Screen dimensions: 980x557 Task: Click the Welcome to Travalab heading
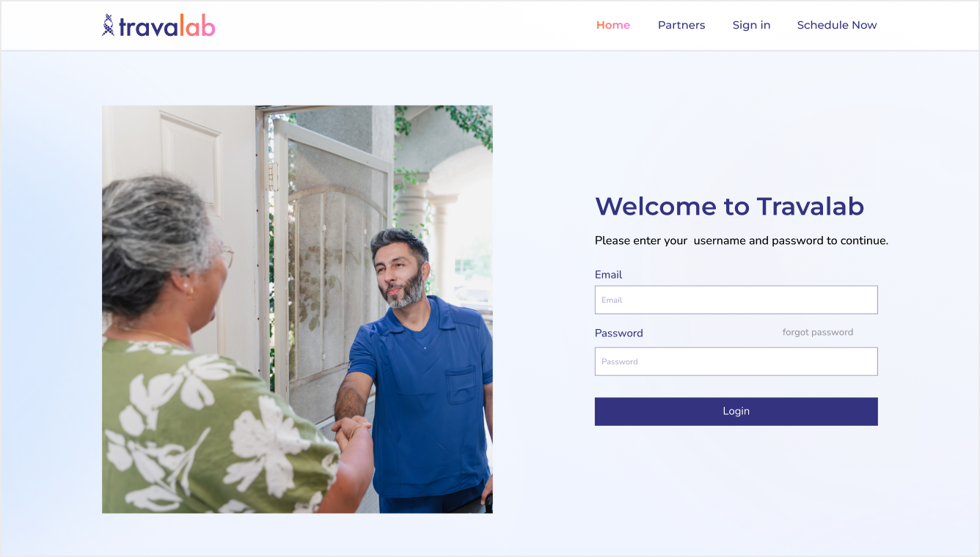tap(729, 206)
